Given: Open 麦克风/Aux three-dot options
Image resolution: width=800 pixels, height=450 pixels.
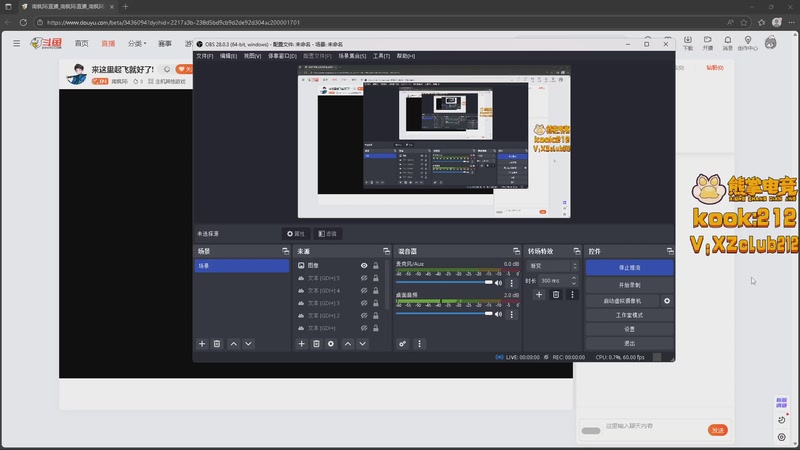Looking at the screenshot, I should tap(512, 283).
